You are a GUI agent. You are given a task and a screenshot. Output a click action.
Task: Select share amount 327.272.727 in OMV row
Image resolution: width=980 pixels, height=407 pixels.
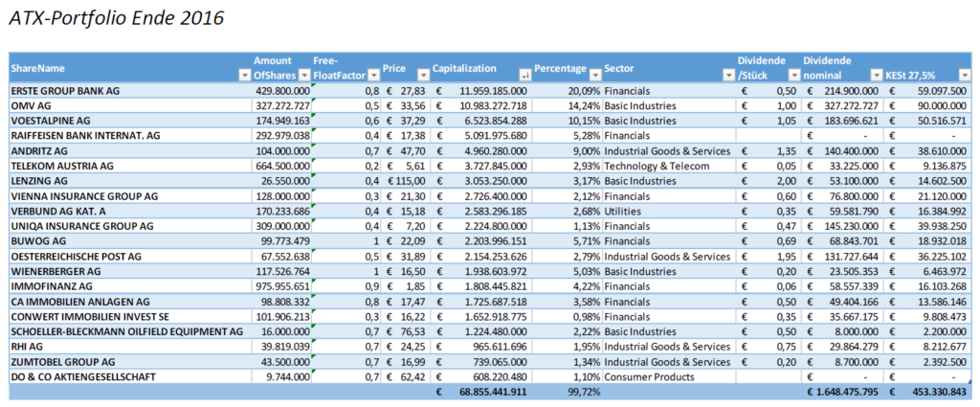click(281, 105)
